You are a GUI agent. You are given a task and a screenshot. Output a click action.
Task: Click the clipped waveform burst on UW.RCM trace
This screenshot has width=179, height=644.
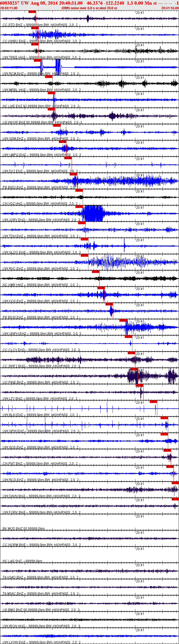pos(58,66)
